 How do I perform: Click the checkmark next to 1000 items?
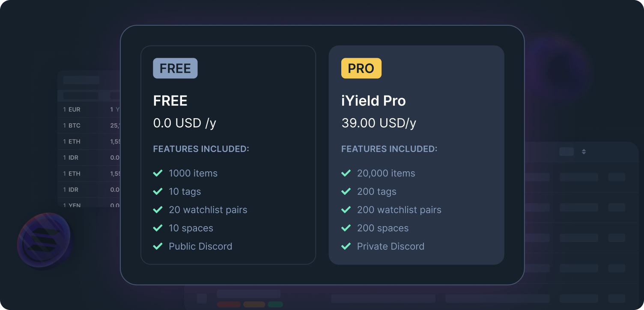[x=158, y=173]
